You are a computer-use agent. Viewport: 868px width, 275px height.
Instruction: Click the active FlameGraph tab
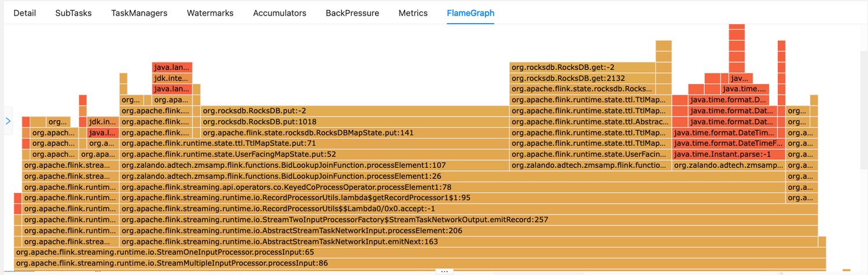point(470,13)
